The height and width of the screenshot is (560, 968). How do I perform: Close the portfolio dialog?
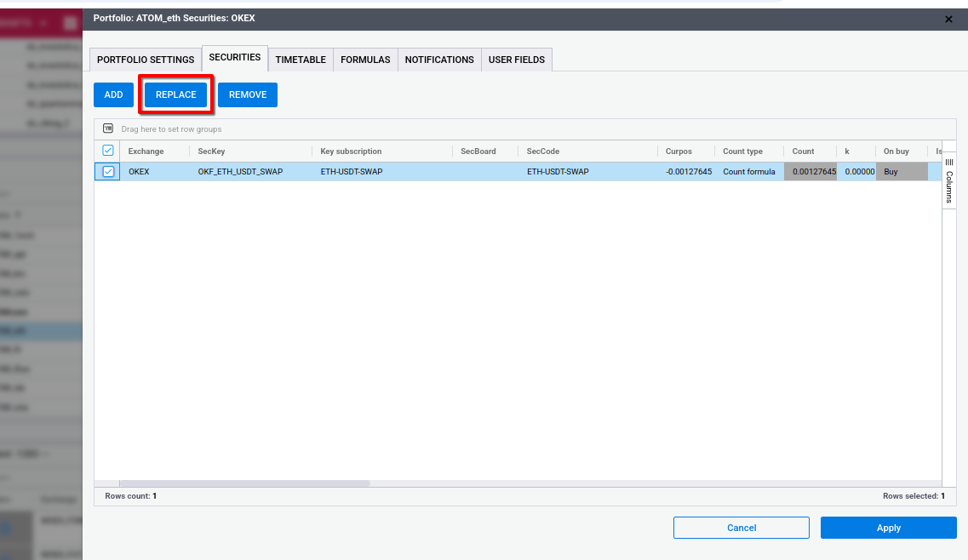[x=949, y=19]
